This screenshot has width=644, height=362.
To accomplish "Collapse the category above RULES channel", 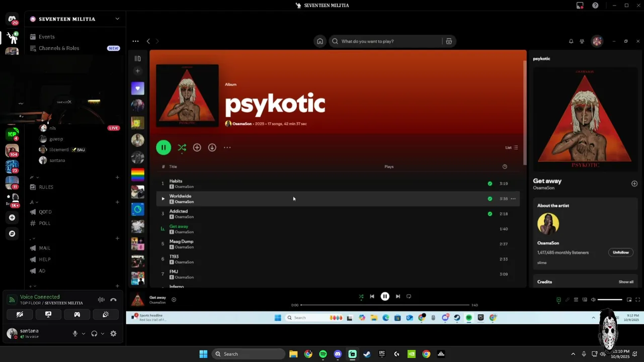I will [34, 177].
